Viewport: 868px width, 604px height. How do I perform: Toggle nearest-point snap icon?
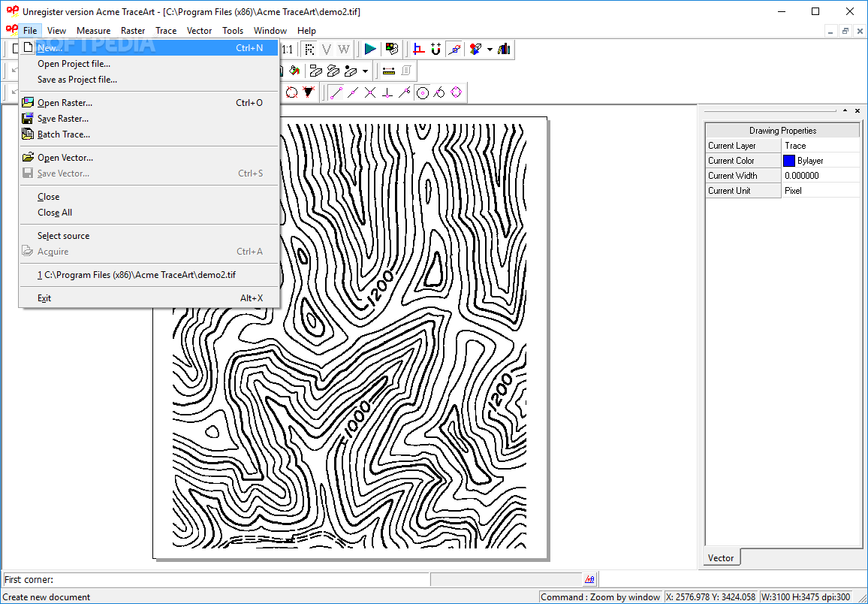point(405,92)
